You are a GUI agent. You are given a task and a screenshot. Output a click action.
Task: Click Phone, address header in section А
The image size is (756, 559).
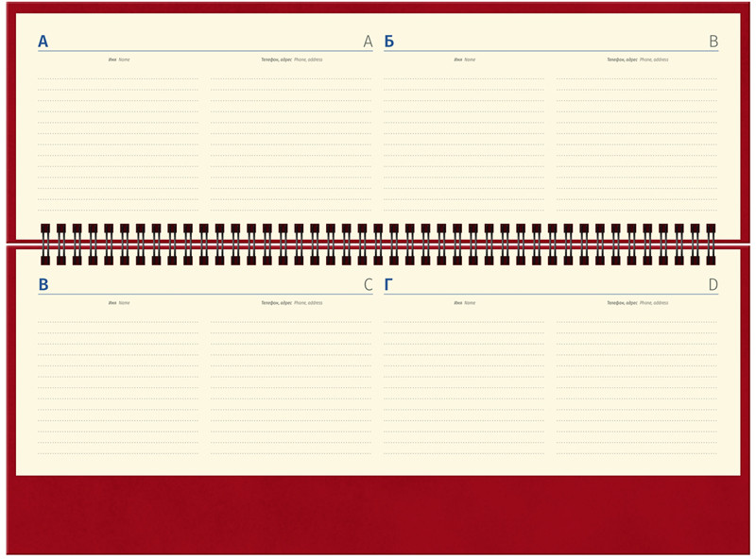[x=292, y=59]
